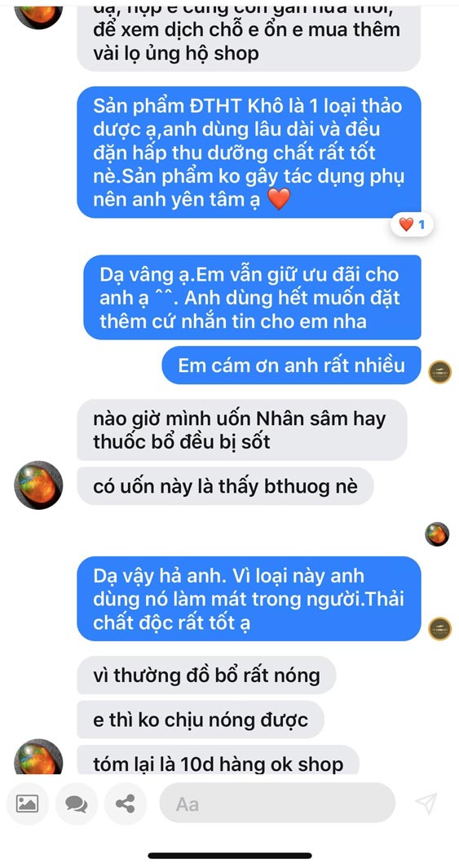Tap avatar beside 'tóm lại là 10d' message
459x868 pixels.
click(38, 757)
